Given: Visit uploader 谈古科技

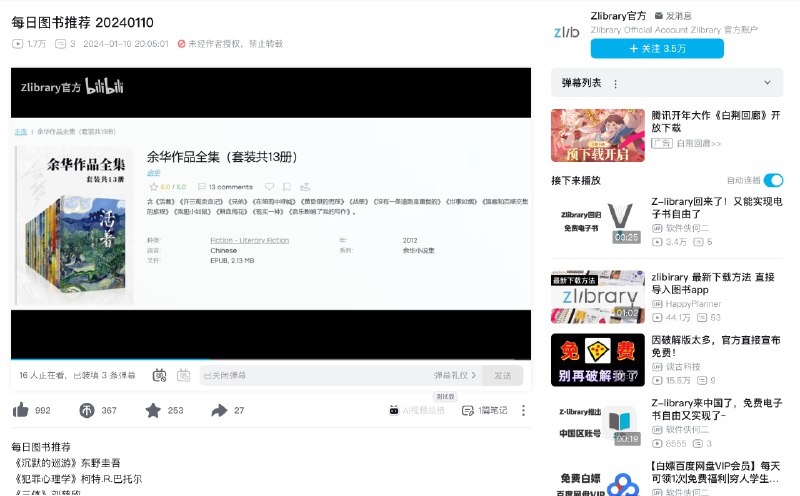Looking at the screenshot, I should pyautogui.click(x=683, y=366).
